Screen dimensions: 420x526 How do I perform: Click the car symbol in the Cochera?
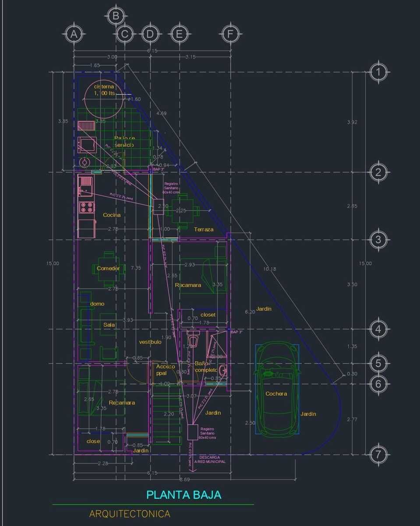[277, 390]
